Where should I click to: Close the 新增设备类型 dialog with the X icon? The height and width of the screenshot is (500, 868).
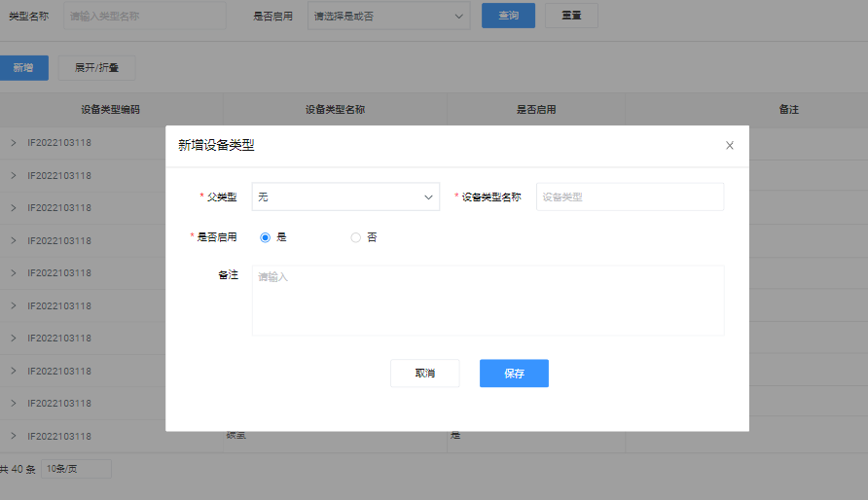pos(730,146)
